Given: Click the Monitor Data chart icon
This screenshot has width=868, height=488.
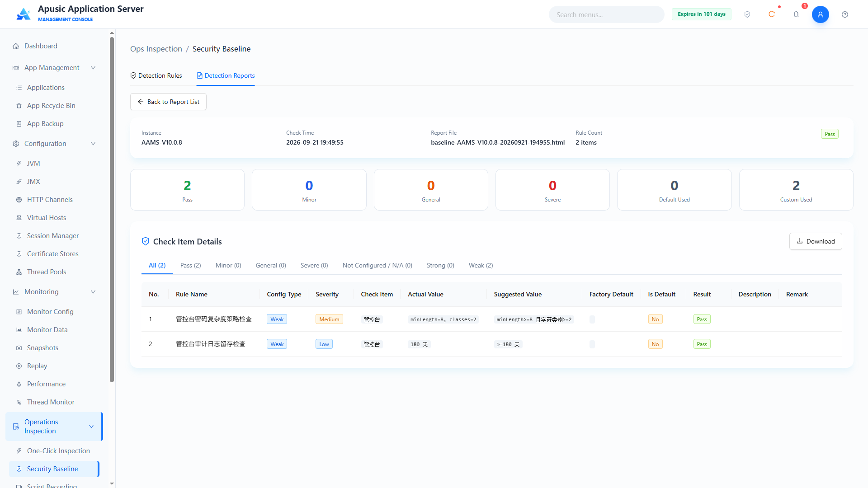Looking at the screenshot, I should [x=19, y=330].
